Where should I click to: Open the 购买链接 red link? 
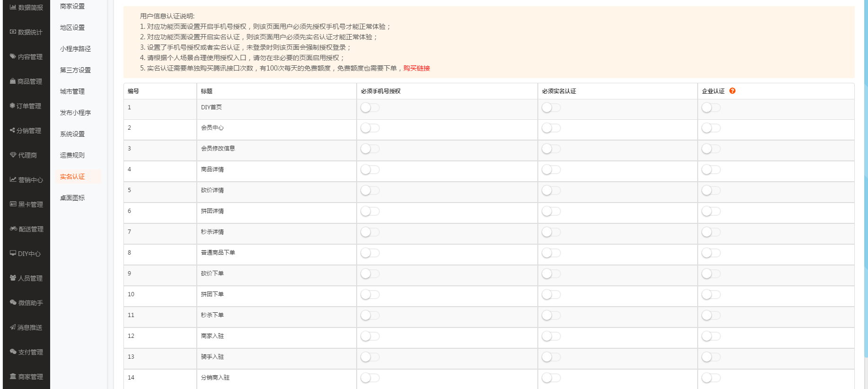click(x=416, y=68)
